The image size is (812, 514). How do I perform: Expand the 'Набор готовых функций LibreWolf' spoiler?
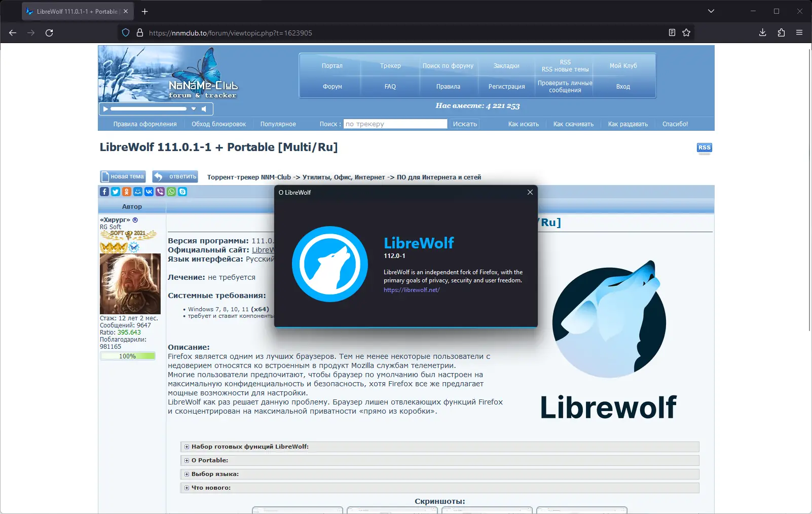coord(440,447)
